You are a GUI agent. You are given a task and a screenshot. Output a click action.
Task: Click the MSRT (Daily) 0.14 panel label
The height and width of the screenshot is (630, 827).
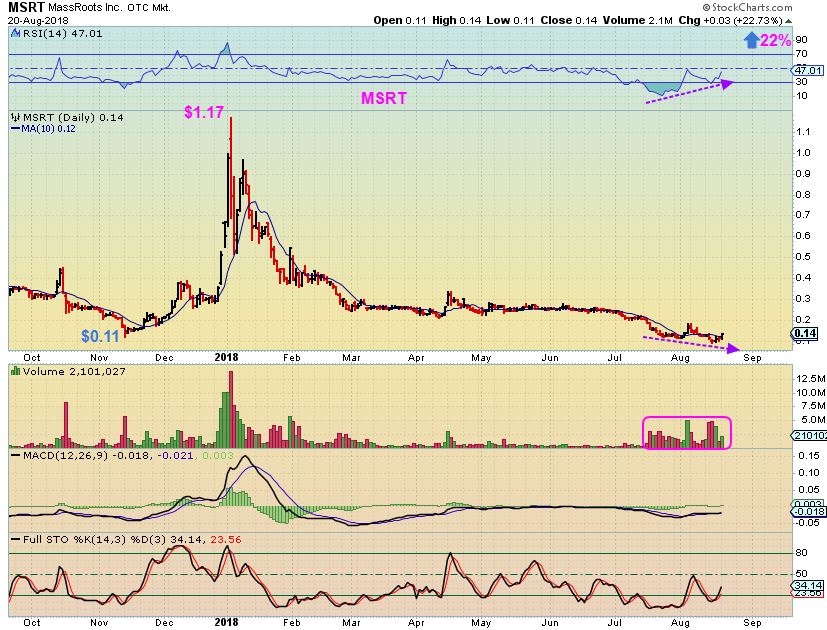[x=73, y=118]
